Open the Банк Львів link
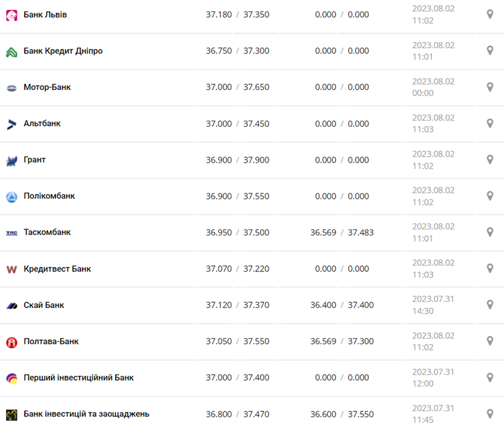 [x=45, y=15]
